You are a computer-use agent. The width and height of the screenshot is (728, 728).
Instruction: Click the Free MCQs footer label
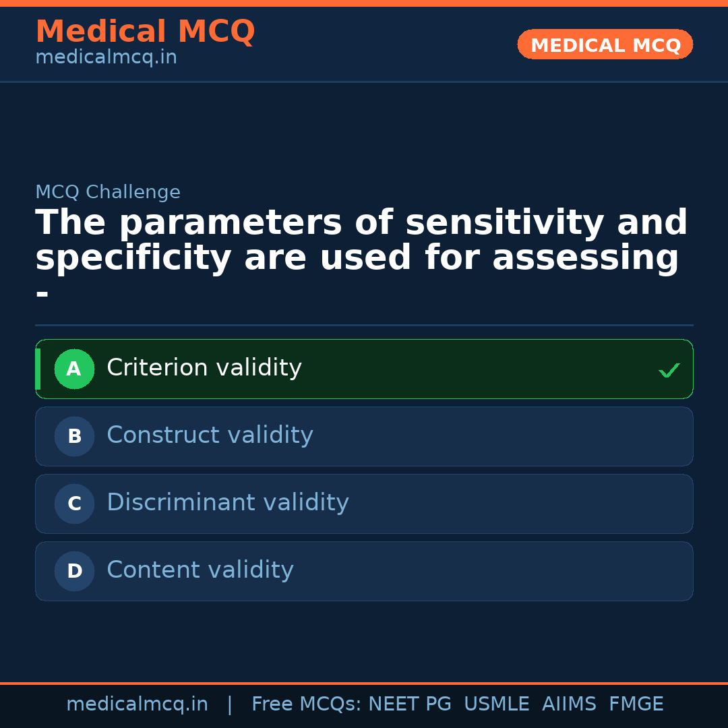coord(307,704)
